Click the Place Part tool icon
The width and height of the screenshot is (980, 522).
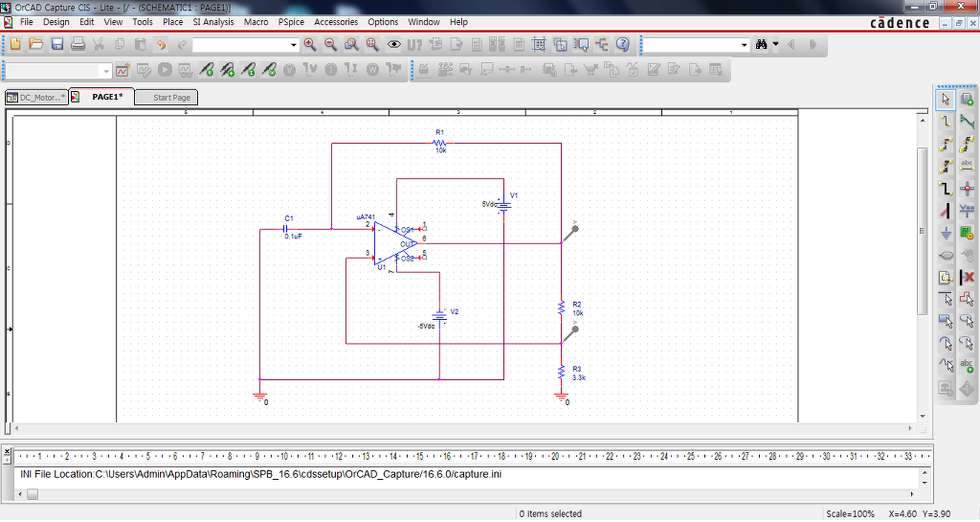[967, 100]
